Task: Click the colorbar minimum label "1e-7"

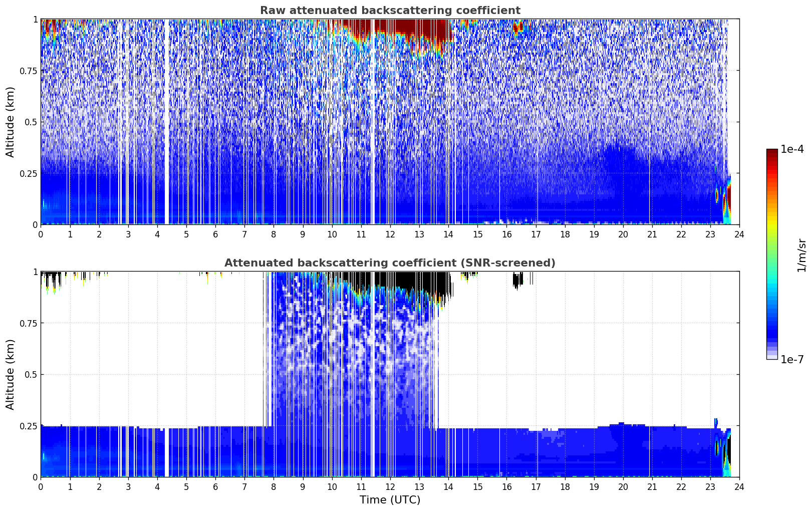Action: 792,359
